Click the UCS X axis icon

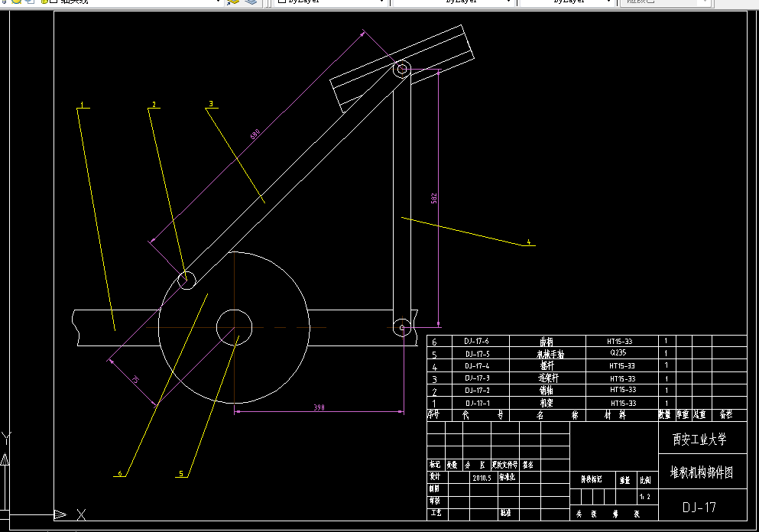(x=81, y=515)
